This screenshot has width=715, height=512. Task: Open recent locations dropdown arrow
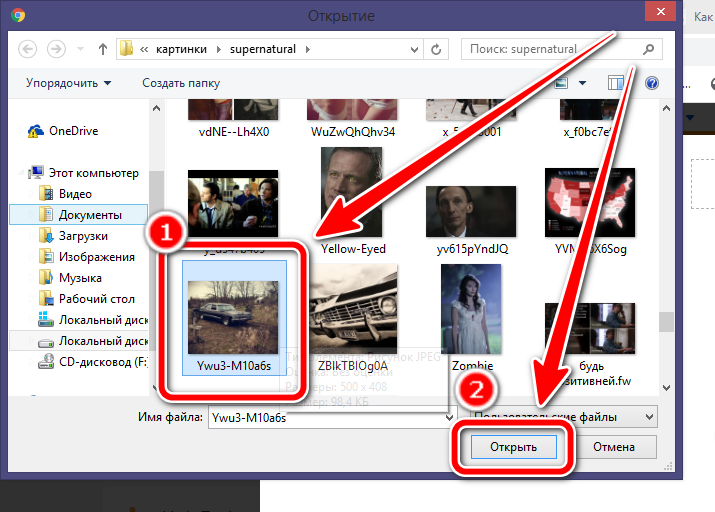(80, 49)
